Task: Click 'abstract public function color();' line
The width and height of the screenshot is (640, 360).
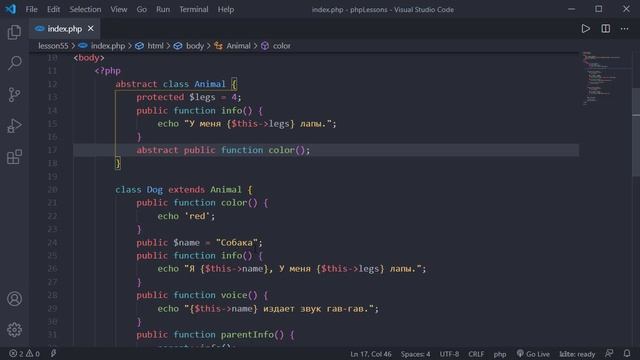Action: (223, 150)
